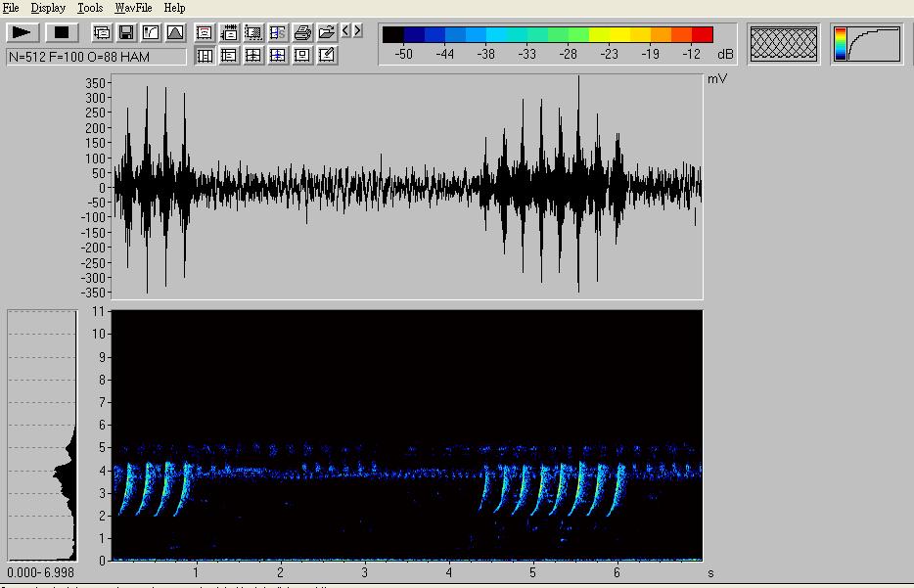Click the color-scale curve button
This screenshot has height=588, width=914.
click(866, 44)
